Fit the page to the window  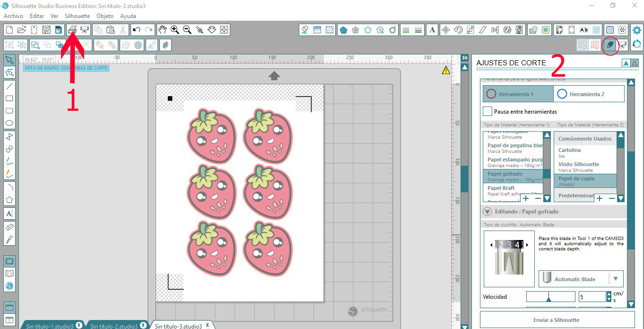click(x=224, y=30)
